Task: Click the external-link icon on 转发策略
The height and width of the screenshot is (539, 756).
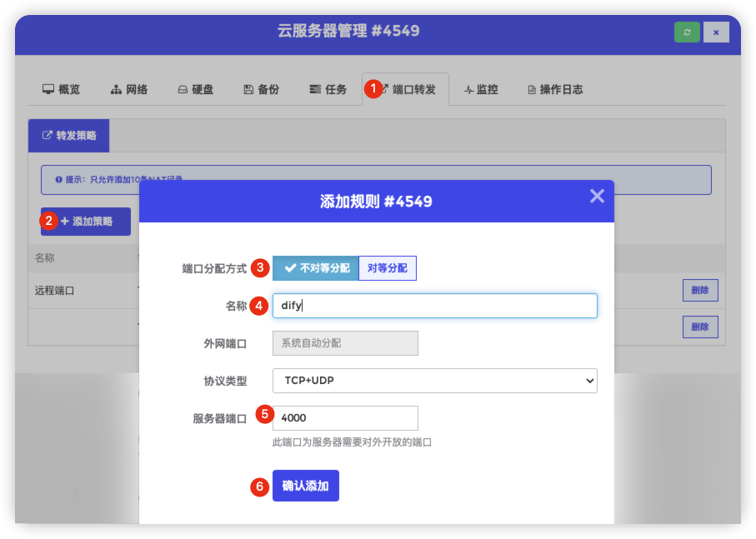Action: click(47, 135)
